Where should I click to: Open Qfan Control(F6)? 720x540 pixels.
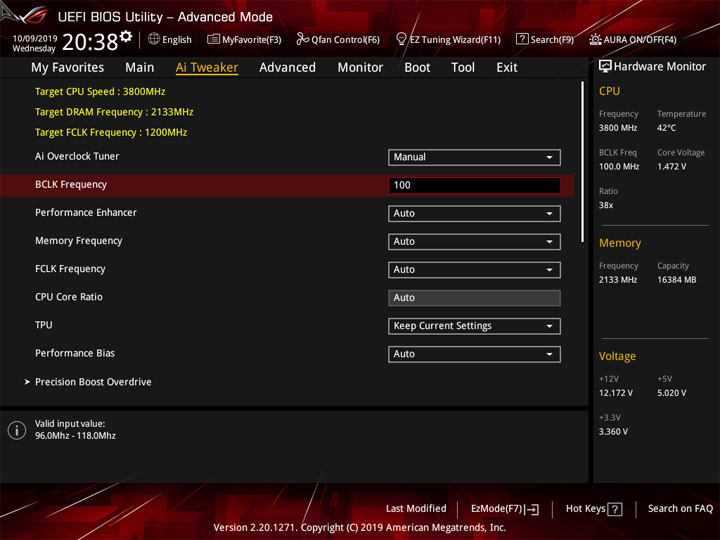[x=338, y=39]
